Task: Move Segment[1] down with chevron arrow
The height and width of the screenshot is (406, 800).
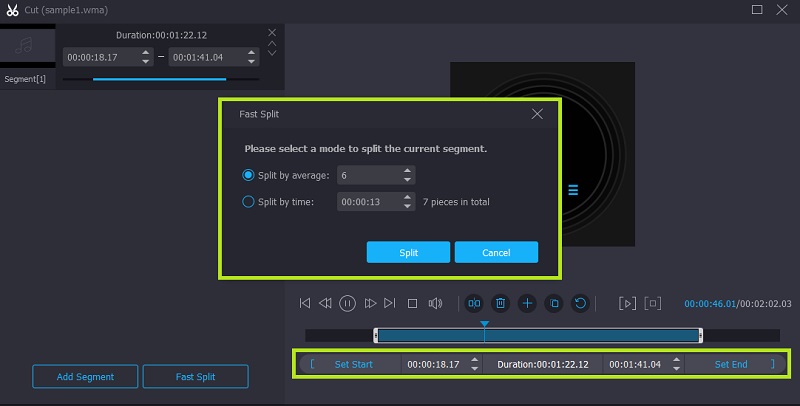Action: [272, 56]
